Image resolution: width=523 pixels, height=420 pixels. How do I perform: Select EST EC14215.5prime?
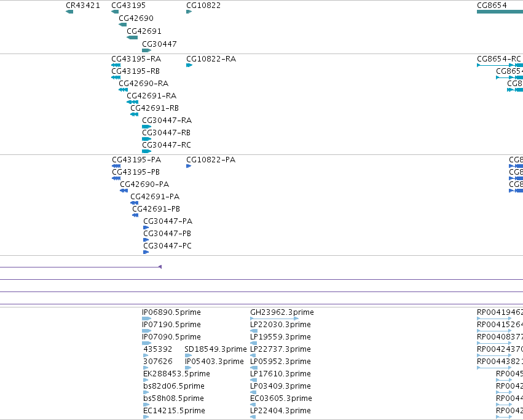[146, 417]
